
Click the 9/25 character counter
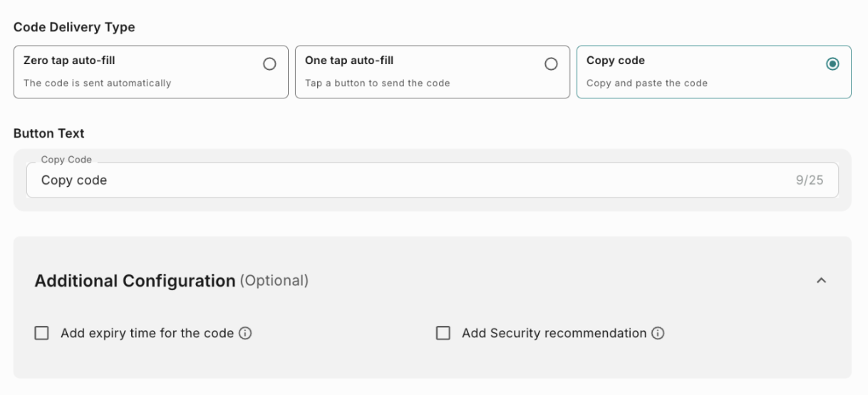pyautogui.click(x=809, y=180)
